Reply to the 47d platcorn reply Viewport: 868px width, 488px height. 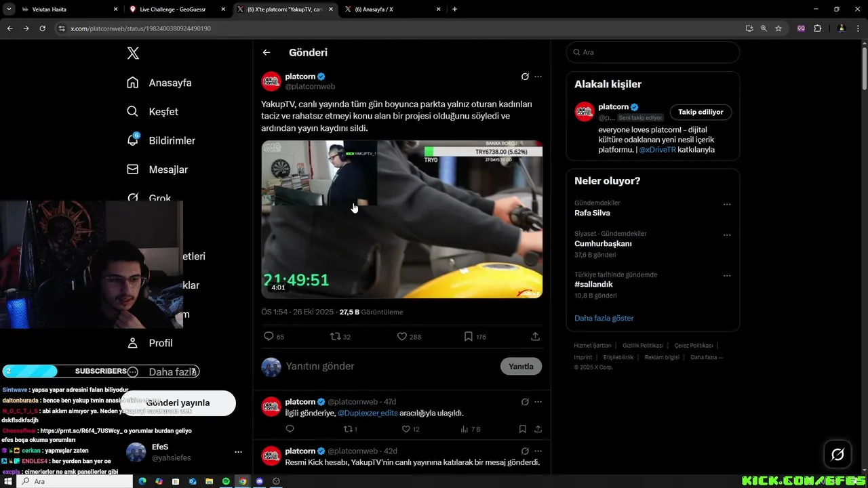click(290, 429)
